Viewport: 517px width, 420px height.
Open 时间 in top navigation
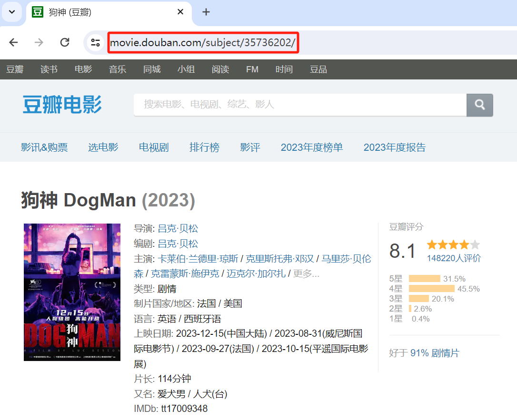(x=284, y=69)
